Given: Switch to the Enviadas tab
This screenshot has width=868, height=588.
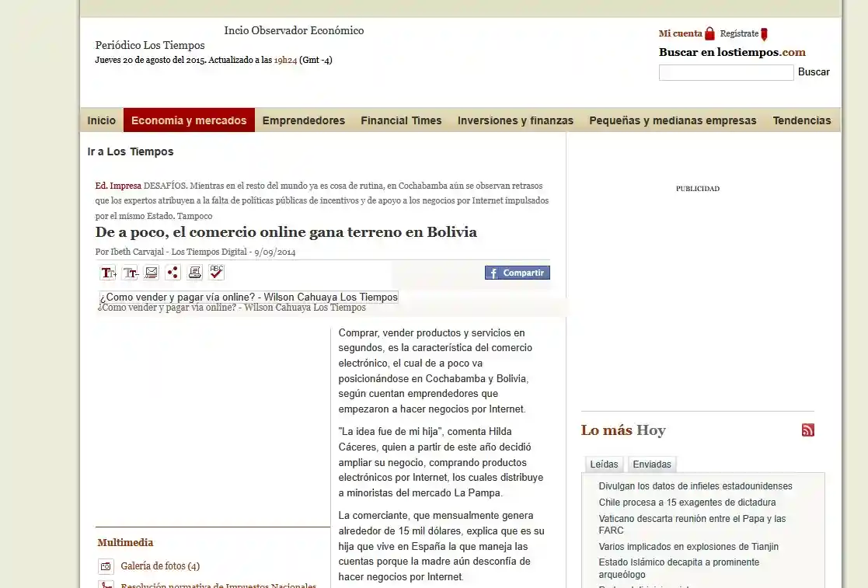Looking at the screenshot, I should pyautogui.click(x=651, y=464).
